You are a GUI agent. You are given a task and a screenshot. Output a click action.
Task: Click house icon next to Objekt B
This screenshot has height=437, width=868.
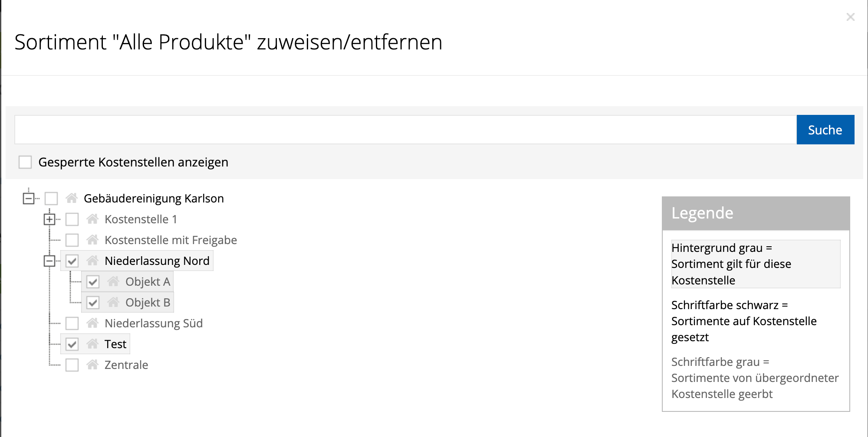[113, 302]
